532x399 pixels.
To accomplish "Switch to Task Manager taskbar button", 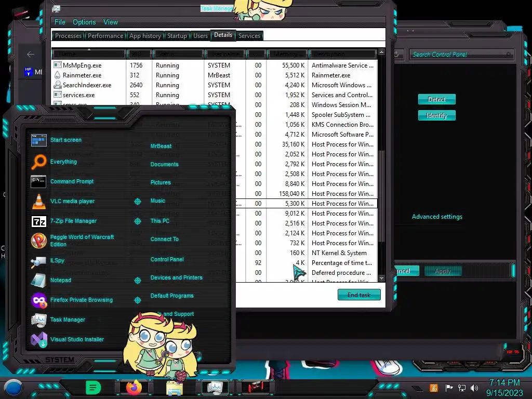I will [x=215, y=388].
